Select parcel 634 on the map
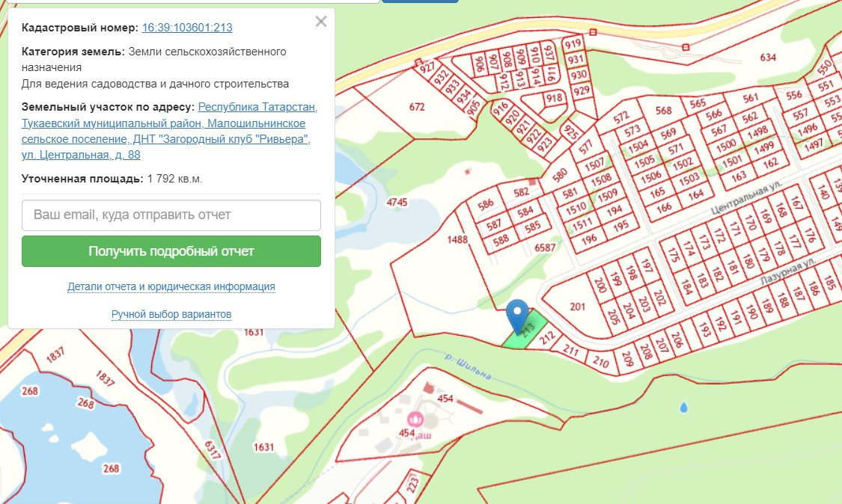842x504 pixels. (768, 57)
